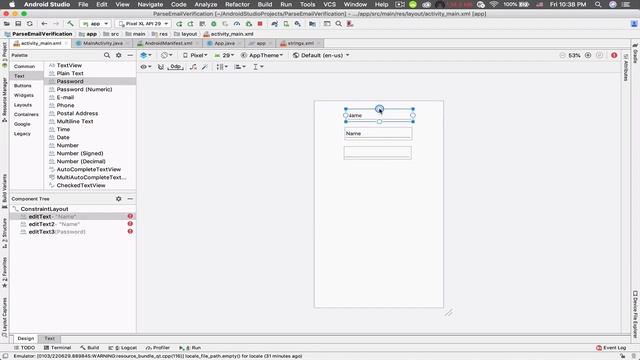Navigate back with the left arrow icon
Image resolution: width=640 pixels, height=360 pixels.
coord(44,24)
